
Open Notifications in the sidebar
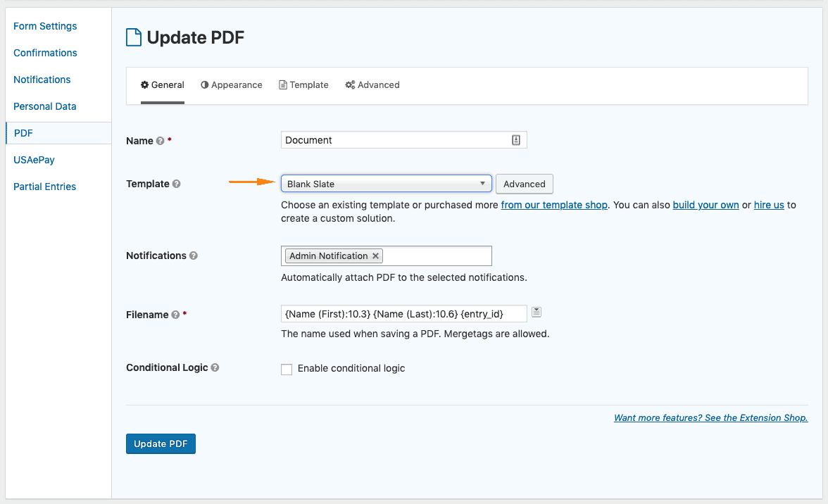(42, 80)
